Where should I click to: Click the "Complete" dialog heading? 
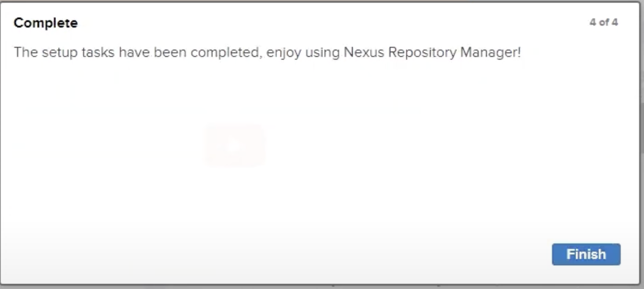pos(46,23)
